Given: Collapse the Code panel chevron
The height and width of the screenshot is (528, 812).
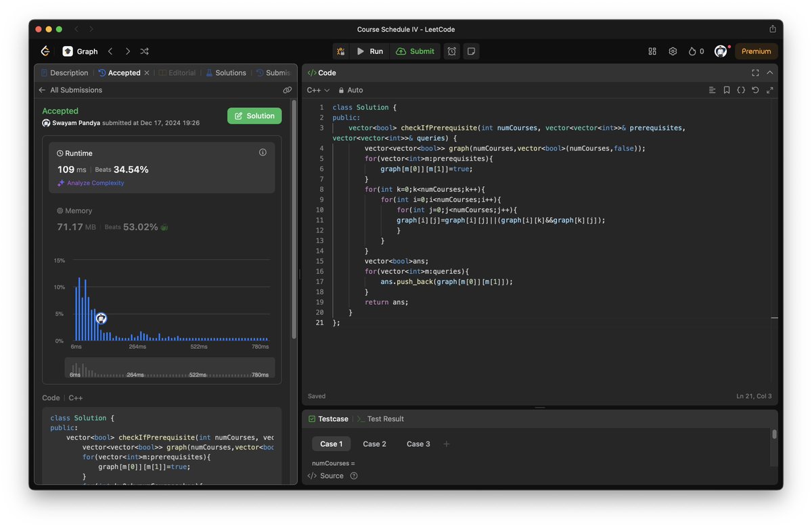Looking at the screenshot, I should (769, 73).
